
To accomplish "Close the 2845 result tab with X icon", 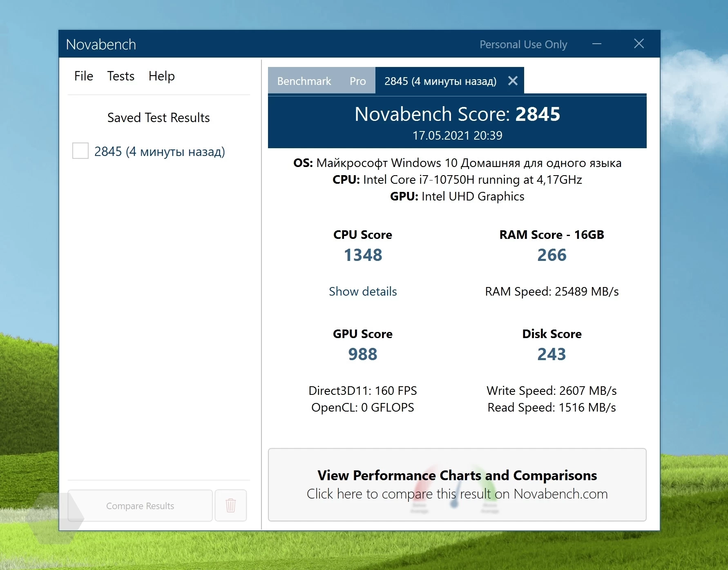I will tap(513, 81).
